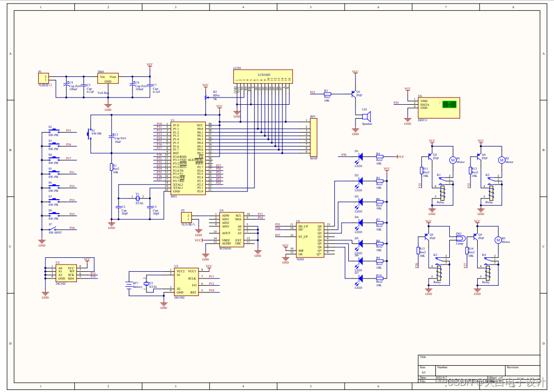
Task: Click the S8 pushbutton wired to P22
Action: click(x=54, y=214)
